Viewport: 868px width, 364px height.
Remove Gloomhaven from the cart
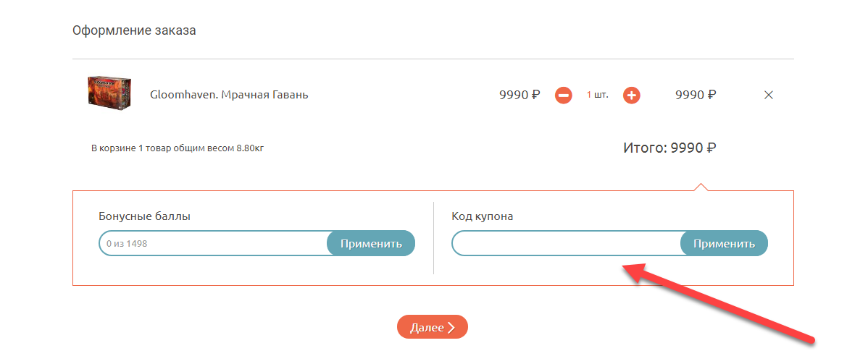(769, 95)
